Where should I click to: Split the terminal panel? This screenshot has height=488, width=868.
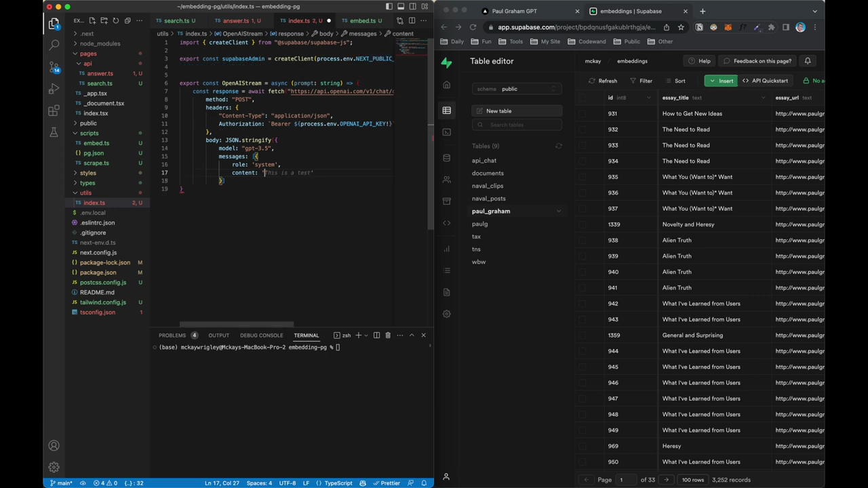coord(376,335)
